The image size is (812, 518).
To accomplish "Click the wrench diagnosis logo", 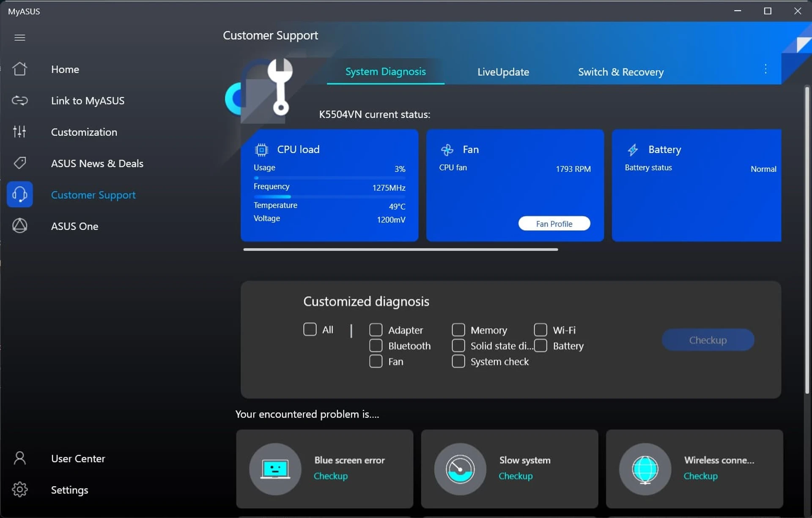I will click(x=280, y=87).
